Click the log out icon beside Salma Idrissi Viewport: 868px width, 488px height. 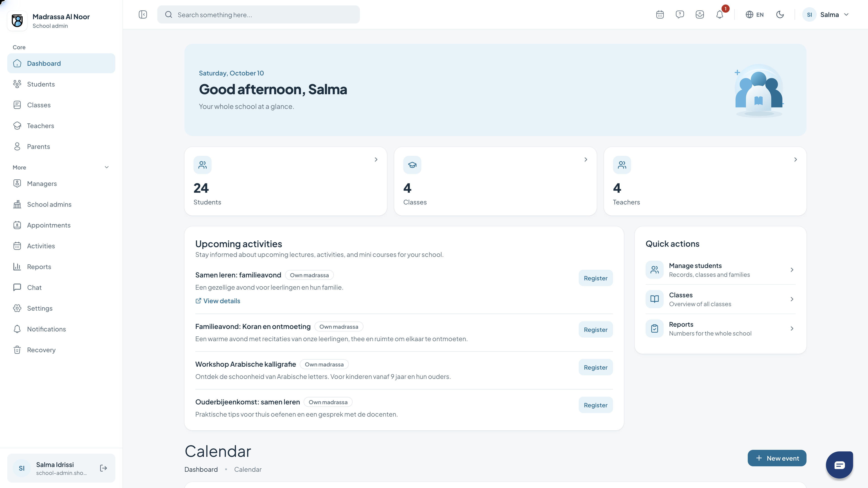(x=104, y=468)
